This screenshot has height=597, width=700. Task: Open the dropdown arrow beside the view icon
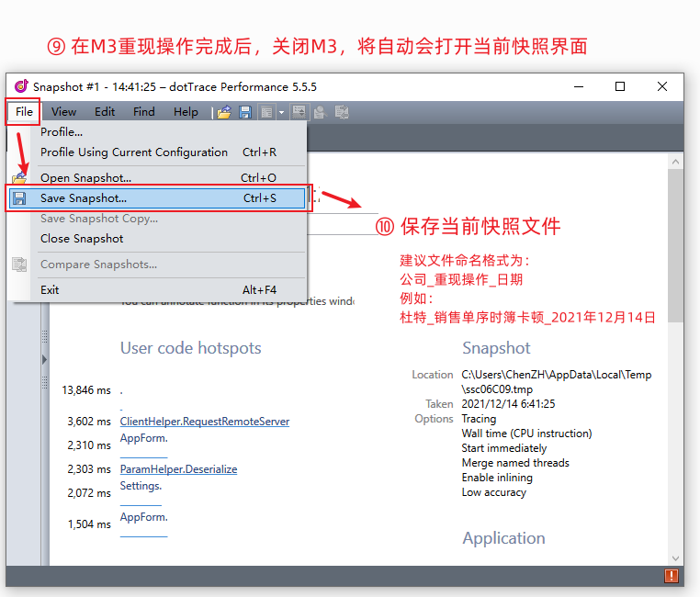pyautogui.click(x=281, y=112)
